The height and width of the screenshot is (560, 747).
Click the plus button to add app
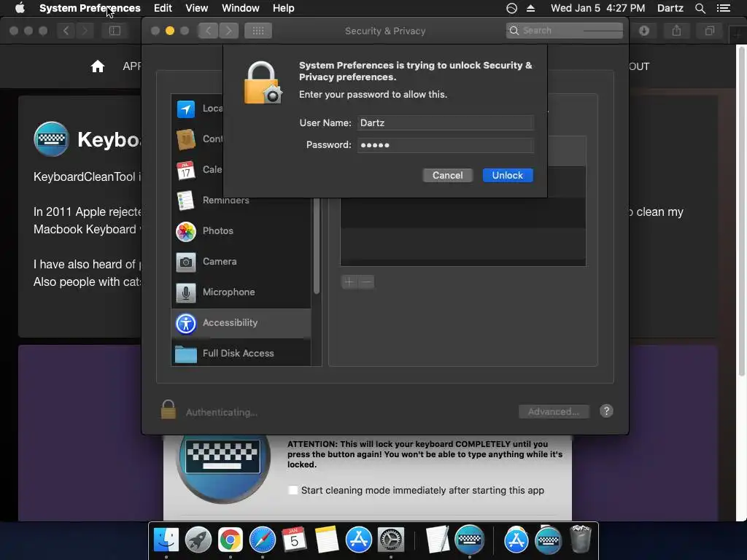349,282
